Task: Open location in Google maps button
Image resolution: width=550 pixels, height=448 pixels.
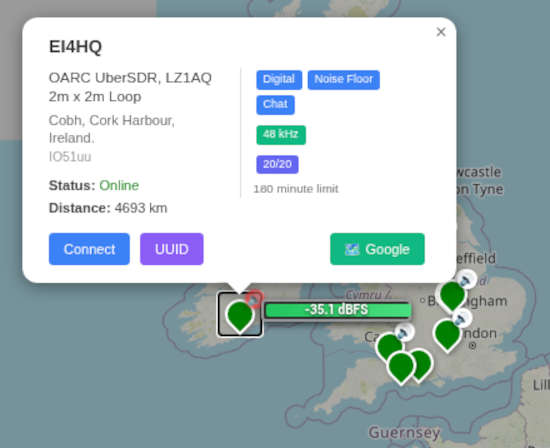Action: (x=377, y=249)
